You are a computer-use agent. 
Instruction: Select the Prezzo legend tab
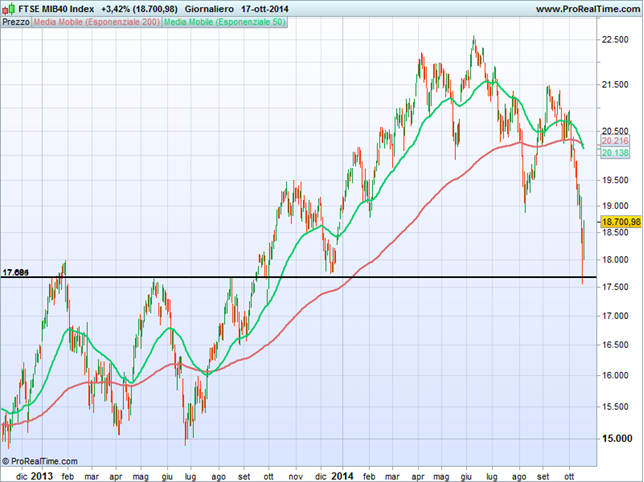(x=15, y=21)
